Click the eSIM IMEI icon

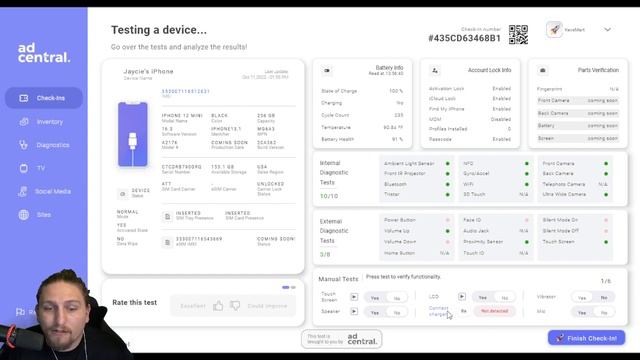167,242
